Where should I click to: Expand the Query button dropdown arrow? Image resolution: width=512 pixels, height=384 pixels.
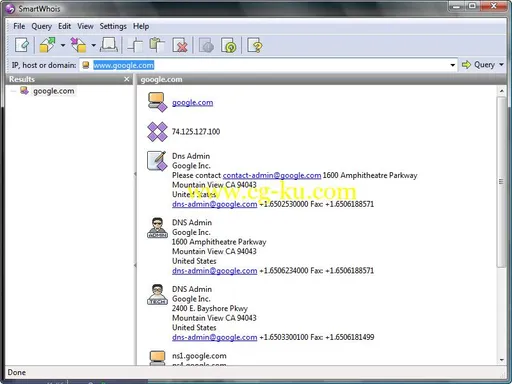tap(501, 65)
